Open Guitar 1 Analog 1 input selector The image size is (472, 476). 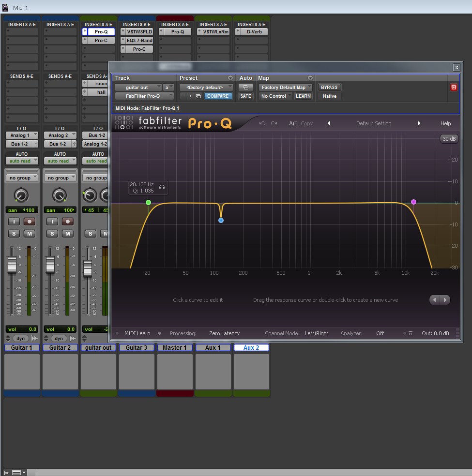(22, 135)
